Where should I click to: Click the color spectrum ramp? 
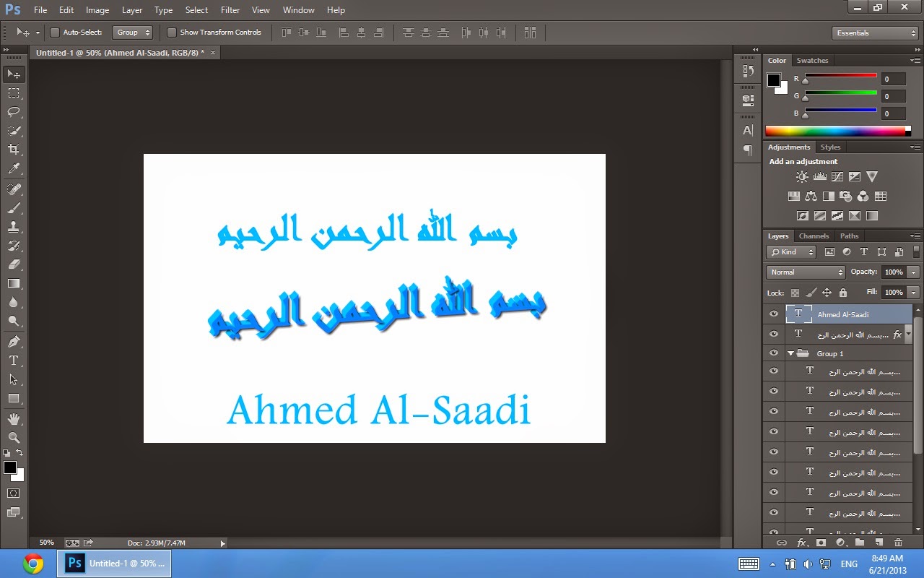click(x=837, y=131)
